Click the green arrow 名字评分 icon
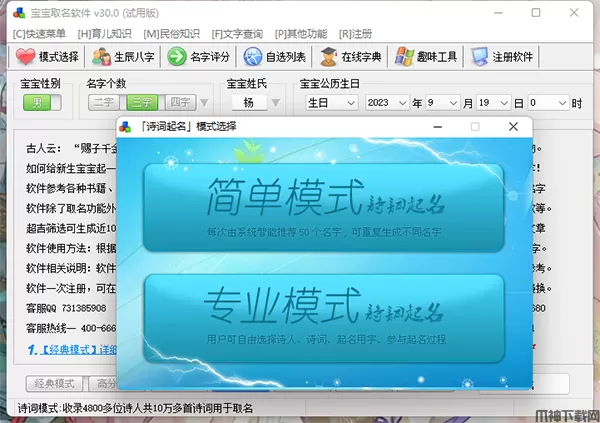Image resolution: width=600 pixels, height=423 pixels. click(x=177, y=56)
